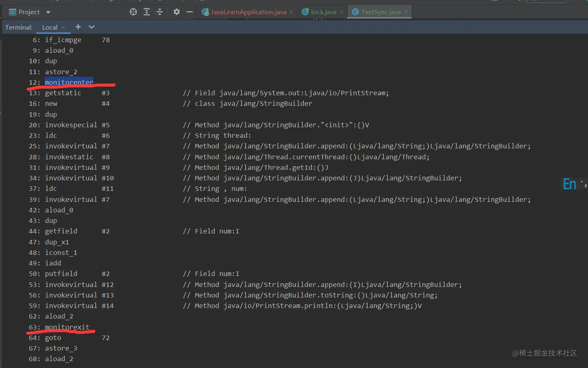
Task: Close the lock.java tab
Action: coord(342,12)
